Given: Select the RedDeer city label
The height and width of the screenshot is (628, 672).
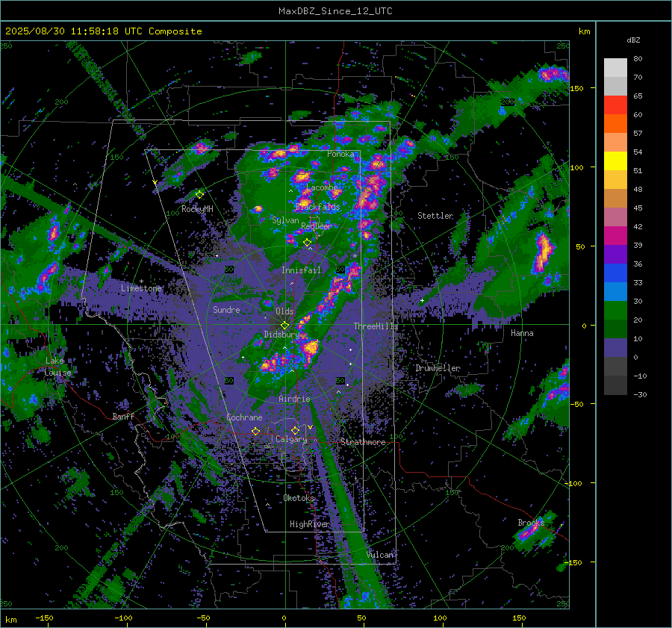Looking at the screenshot, I should point(317,226).
